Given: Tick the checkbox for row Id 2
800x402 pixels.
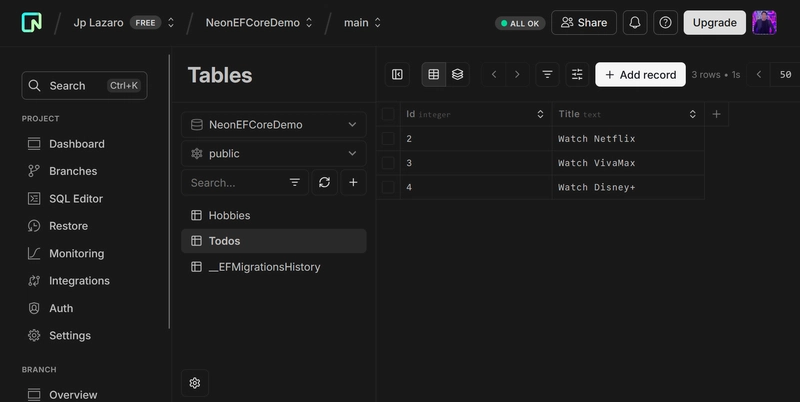Looking at the screenshot, I should [x=388, y=138].
